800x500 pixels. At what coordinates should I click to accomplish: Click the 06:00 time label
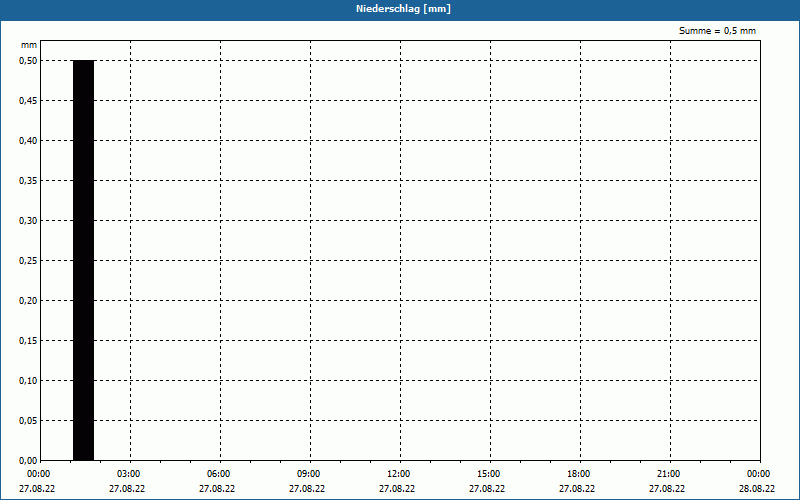pyautogui.click(x=218, y=474)
